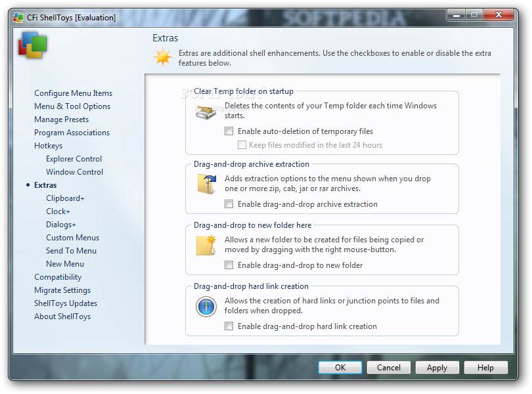Go to Manage Presets
This screenshot has height=394, width=532.
pos(62,120)
